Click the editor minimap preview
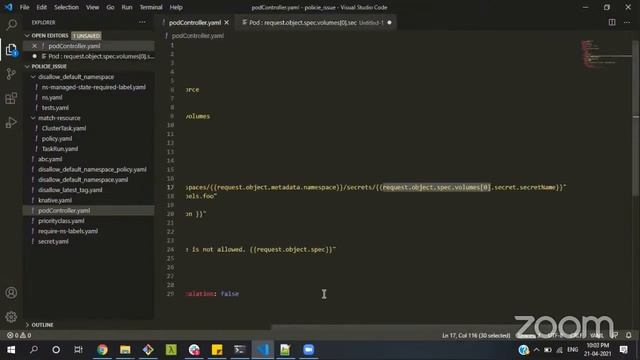Screen dimensions: 640x360 (x=606, y=54)
